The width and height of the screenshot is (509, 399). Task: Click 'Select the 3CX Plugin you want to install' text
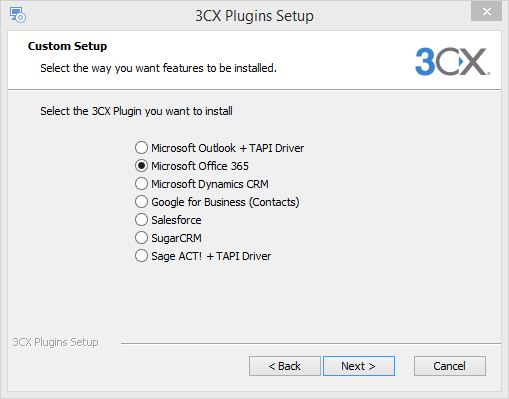[x=136, y=111]
